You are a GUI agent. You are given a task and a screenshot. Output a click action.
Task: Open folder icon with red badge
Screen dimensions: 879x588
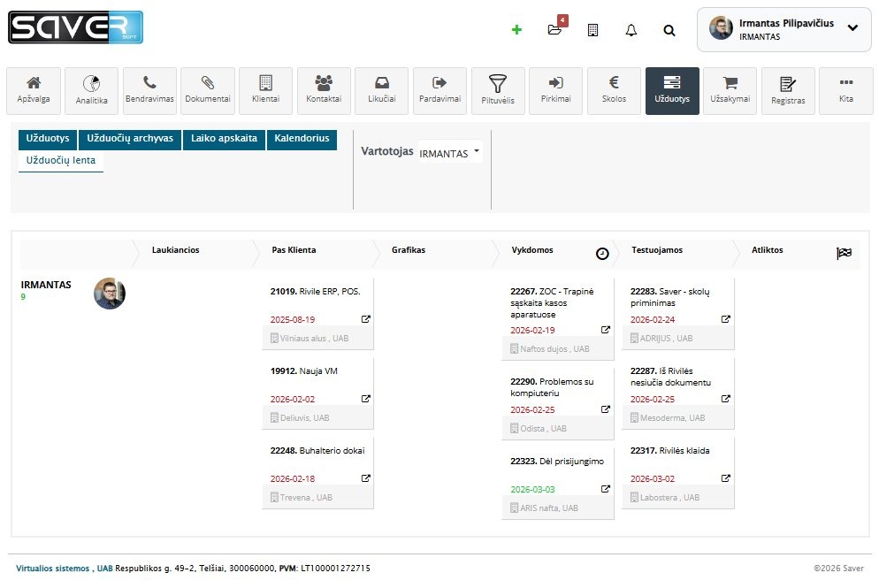coord(554,29)
